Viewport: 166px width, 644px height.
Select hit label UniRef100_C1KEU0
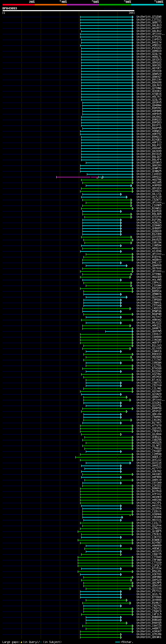[x=149, y=174]
